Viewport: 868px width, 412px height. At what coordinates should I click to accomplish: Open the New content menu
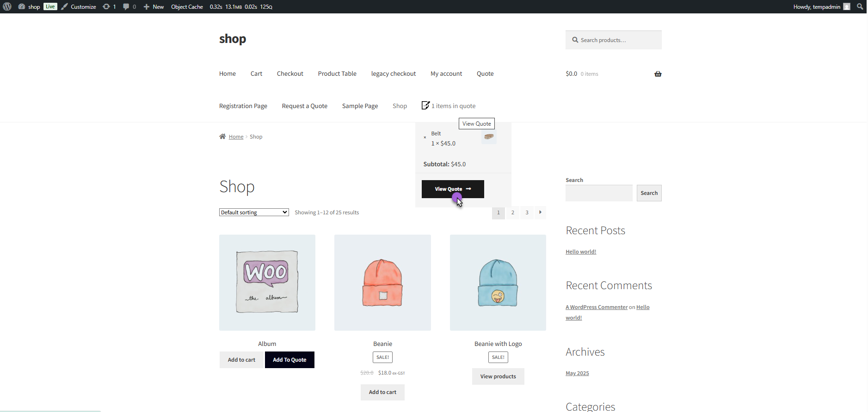tap(154, 6)
